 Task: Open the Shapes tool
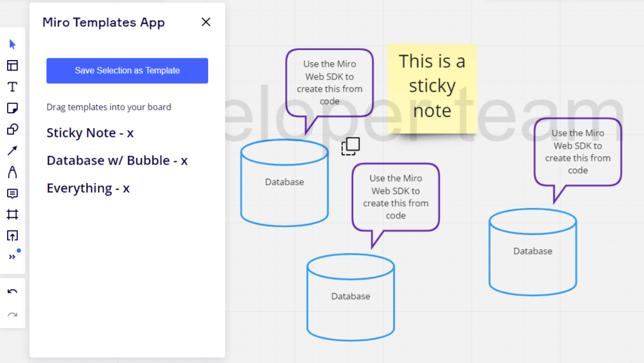pos(12,129)
